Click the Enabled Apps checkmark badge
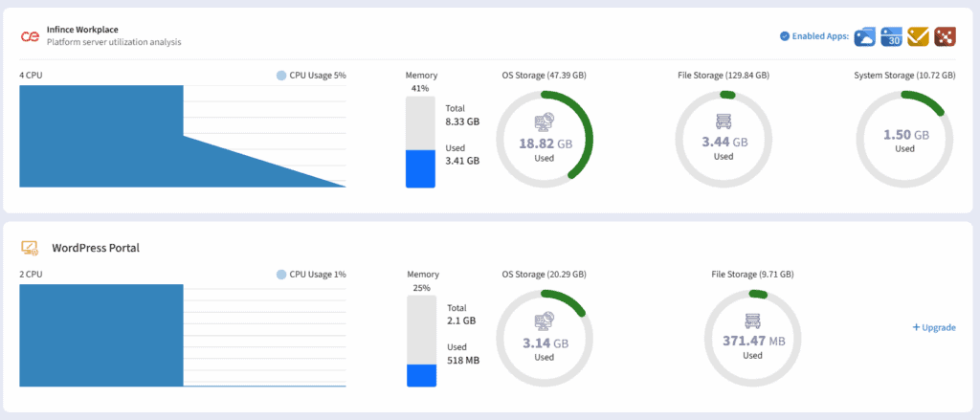The width and height of the screenshot is (980, 420). 785,36
